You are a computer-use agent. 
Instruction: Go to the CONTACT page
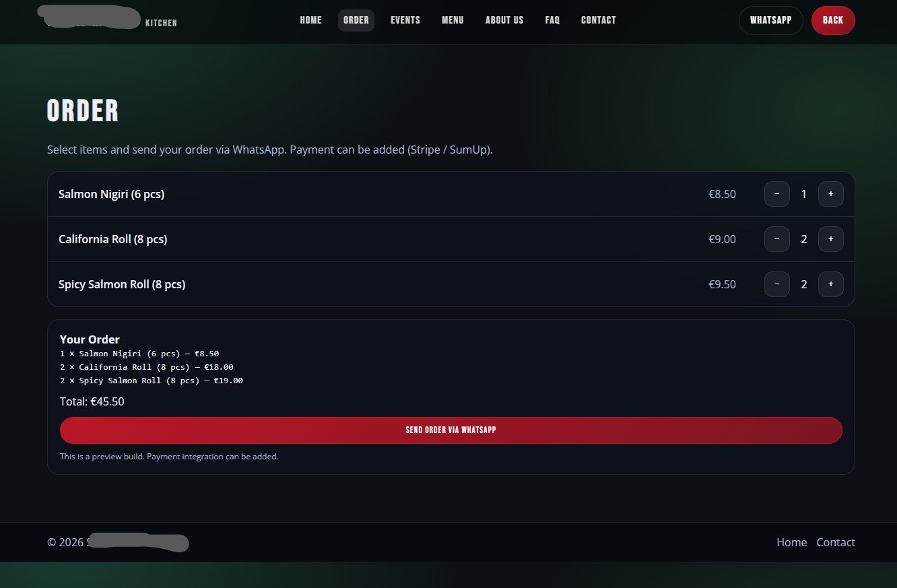click(598, 20)
